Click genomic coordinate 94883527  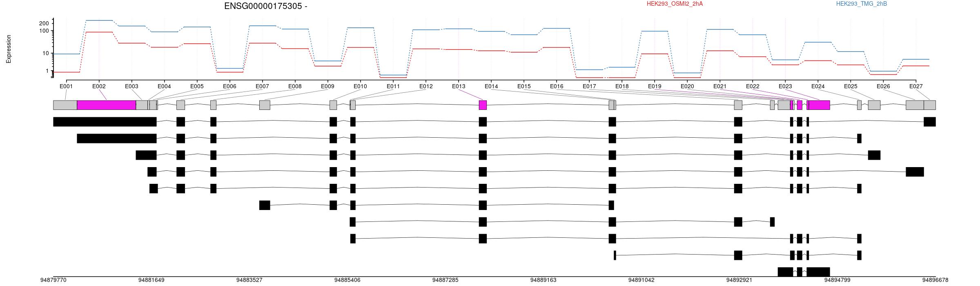(249, 280)
